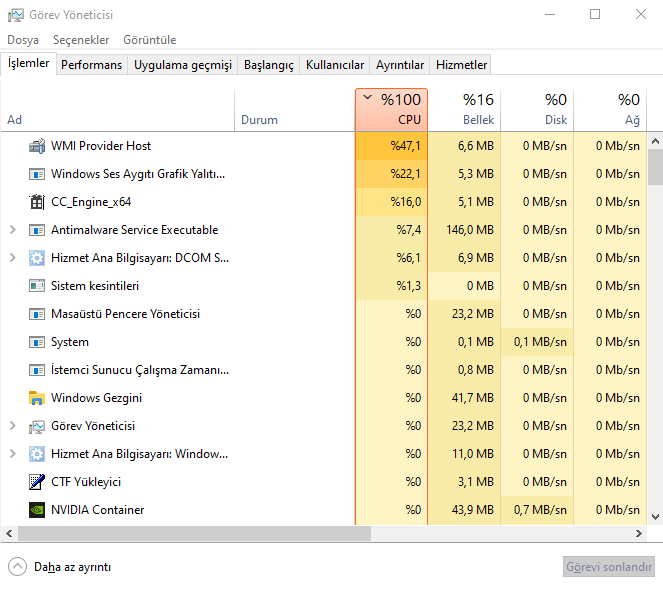Switch to the Hizmetler tab

coord(461,65)
